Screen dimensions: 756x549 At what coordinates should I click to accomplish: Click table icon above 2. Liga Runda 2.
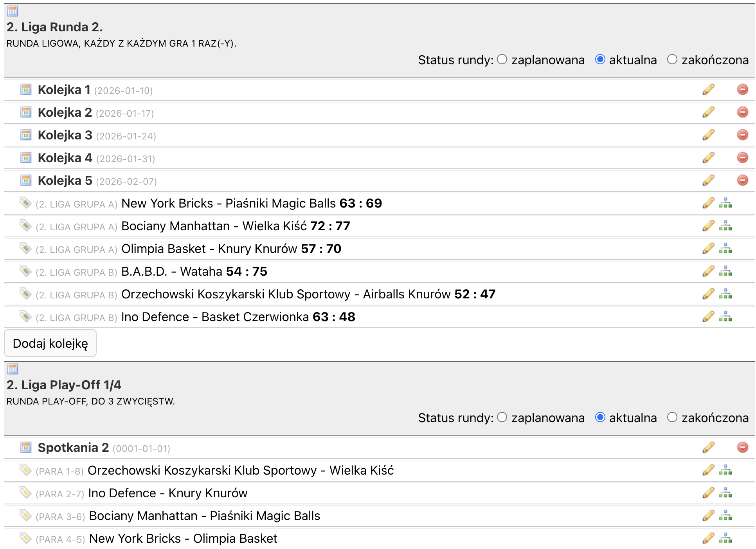pyautogui.click(x=13, y=11)
